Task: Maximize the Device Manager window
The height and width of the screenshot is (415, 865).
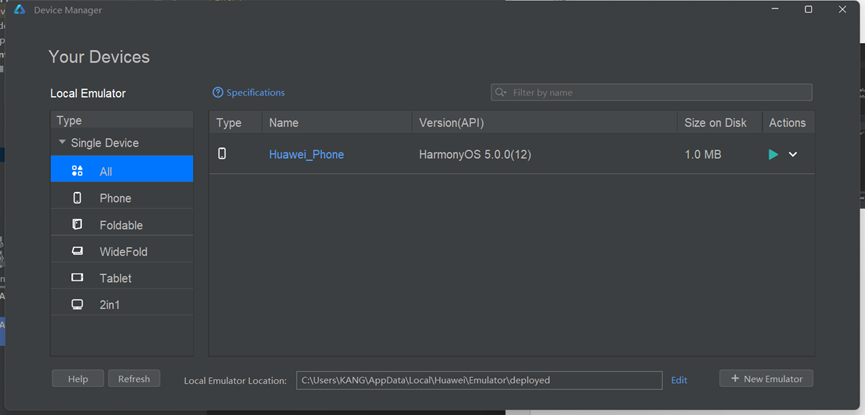Action: point(808,9)
